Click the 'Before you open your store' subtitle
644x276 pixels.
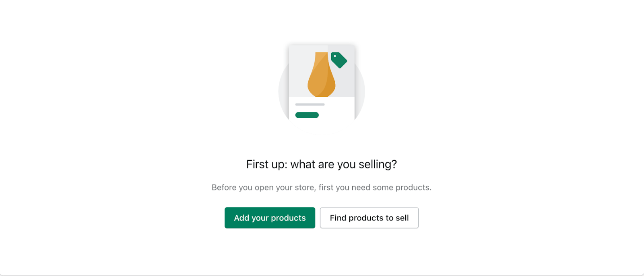pos(322,187)
